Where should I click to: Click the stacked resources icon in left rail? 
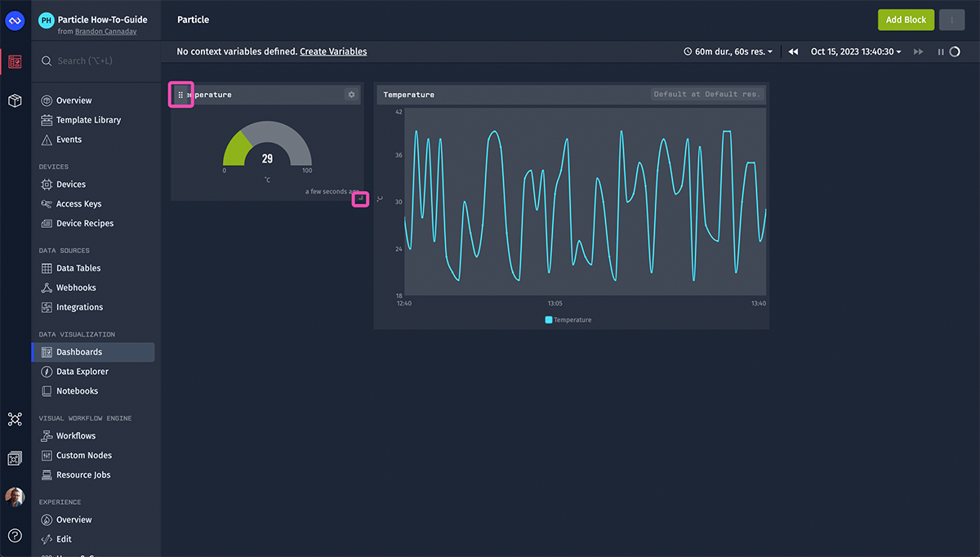(x=15, y=458)
